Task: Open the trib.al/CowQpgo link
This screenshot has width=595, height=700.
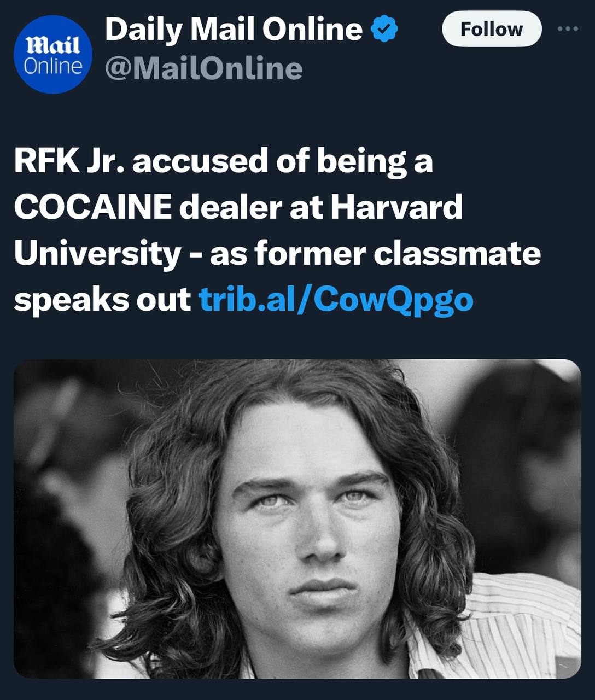Action: [x=336, y=299]
